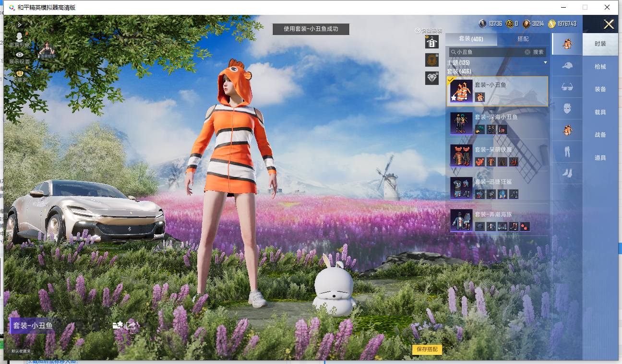Add outfit to favorites folder icon
Image resolution: width=622 pixels, height=364 pixels.
coord(118,325)
